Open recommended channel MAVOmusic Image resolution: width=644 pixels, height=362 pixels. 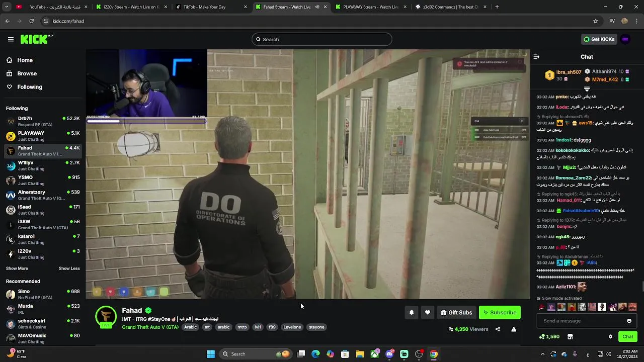[x=43, y=338]
